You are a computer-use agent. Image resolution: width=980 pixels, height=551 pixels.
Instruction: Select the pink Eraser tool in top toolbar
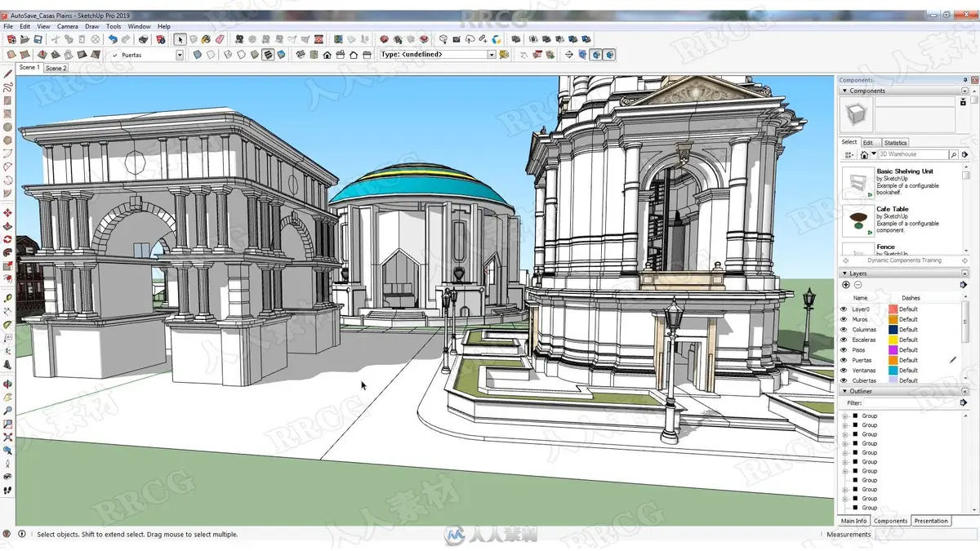pyautogui.click(x=219, y=38)
